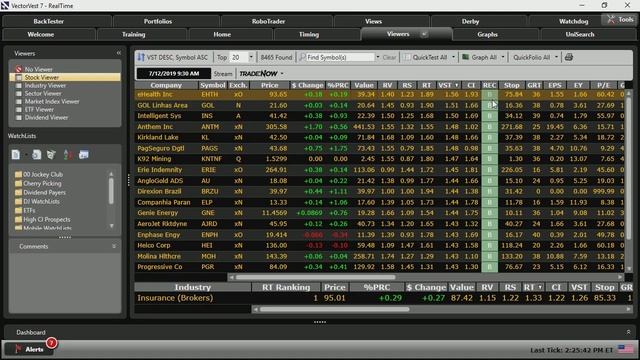Click the Alerts button
640x360 pixels.
coord(29,349)
